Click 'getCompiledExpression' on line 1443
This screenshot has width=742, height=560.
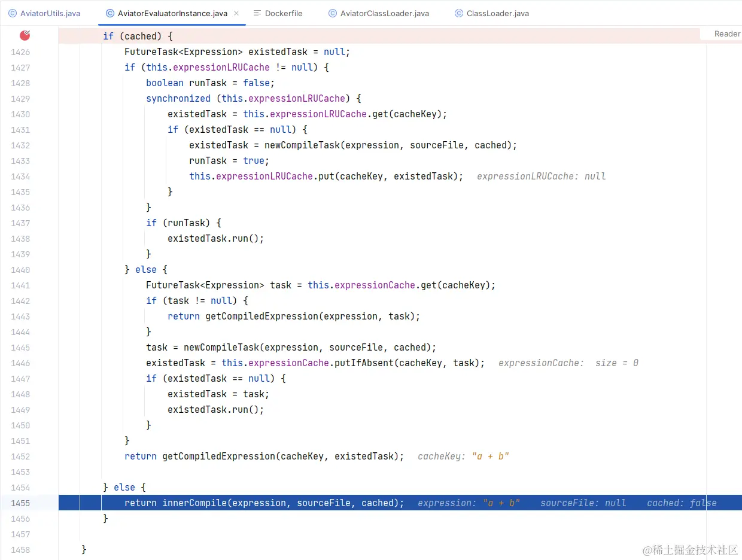(x=262, y=316)
